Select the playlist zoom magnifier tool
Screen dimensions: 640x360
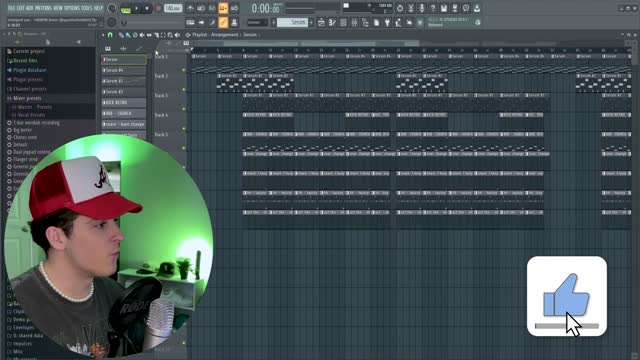click(x=170, y=35)
